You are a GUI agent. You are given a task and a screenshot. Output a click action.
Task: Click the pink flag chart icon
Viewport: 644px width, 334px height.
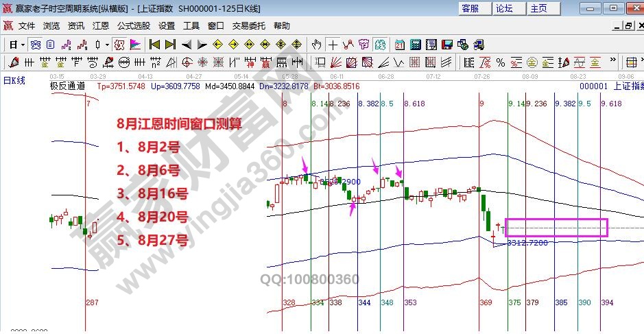coord(134,45)
